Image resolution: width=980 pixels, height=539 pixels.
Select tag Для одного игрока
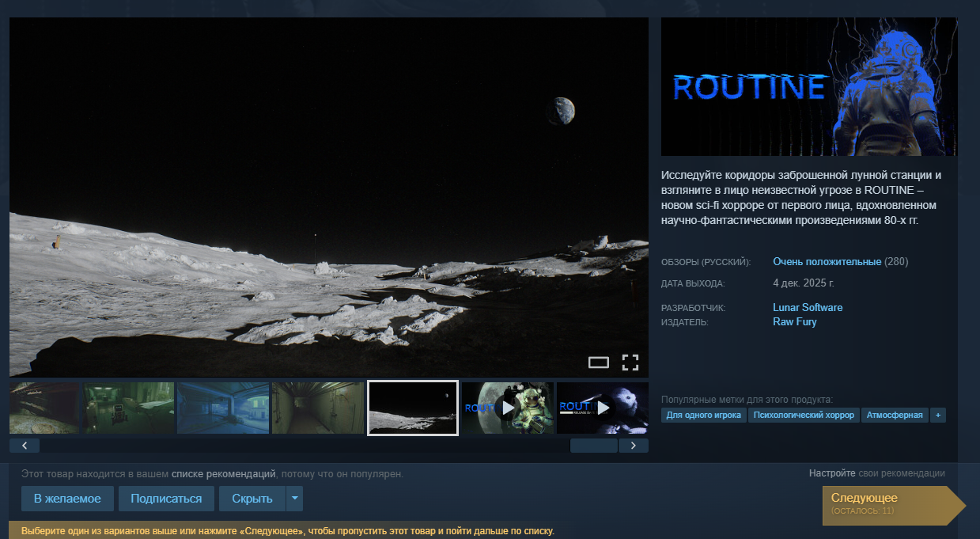(x=704, y=415)
